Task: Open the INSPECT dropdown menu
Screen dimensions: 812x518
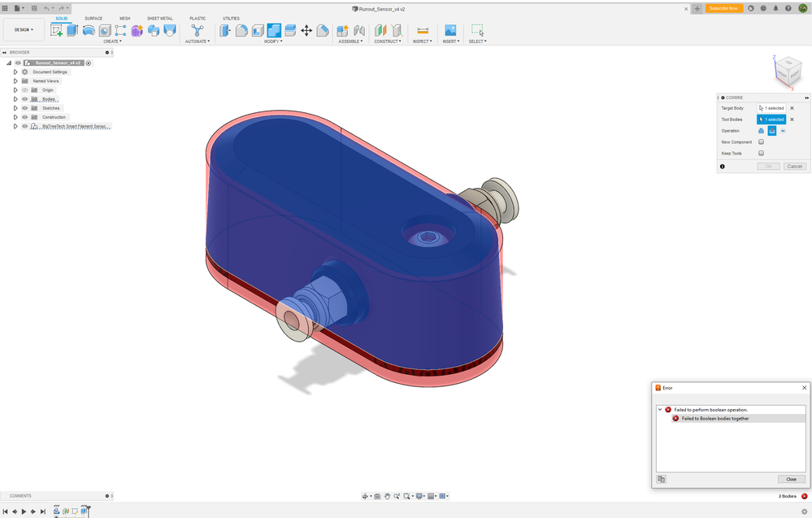Action: [x=422, y=41]
